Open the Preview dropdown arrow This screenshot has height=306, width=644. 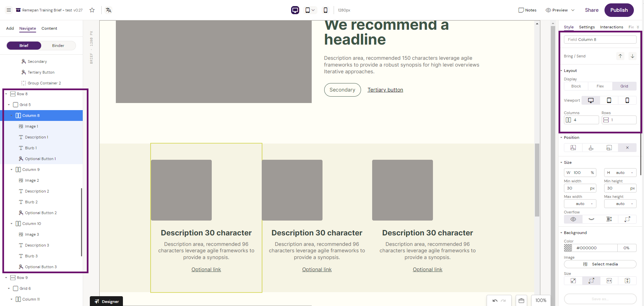(x=573, y=10)
